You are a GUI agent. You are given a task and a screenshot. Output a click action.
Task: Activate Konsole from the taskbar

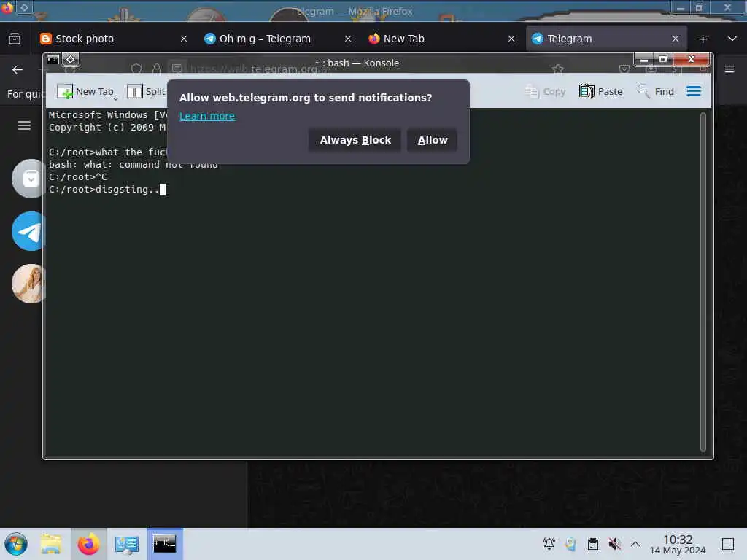(164, 544)
